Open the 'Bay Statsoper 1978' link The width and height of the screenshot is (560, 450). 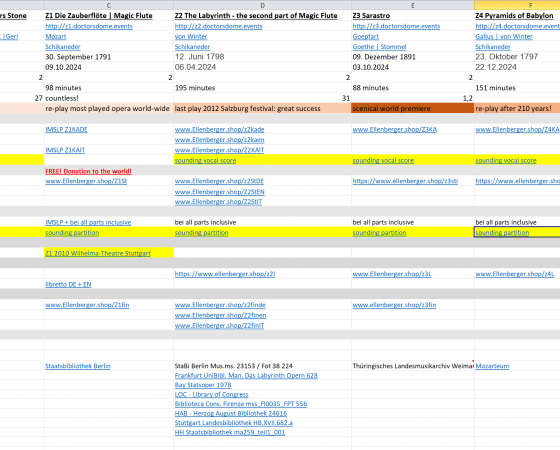click(203, 385)
